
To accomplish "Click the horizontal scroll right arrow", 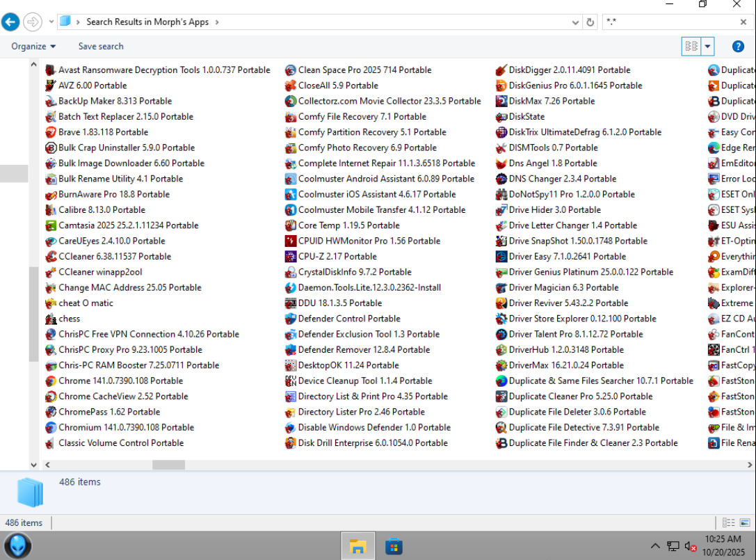I will coord(749,465).
